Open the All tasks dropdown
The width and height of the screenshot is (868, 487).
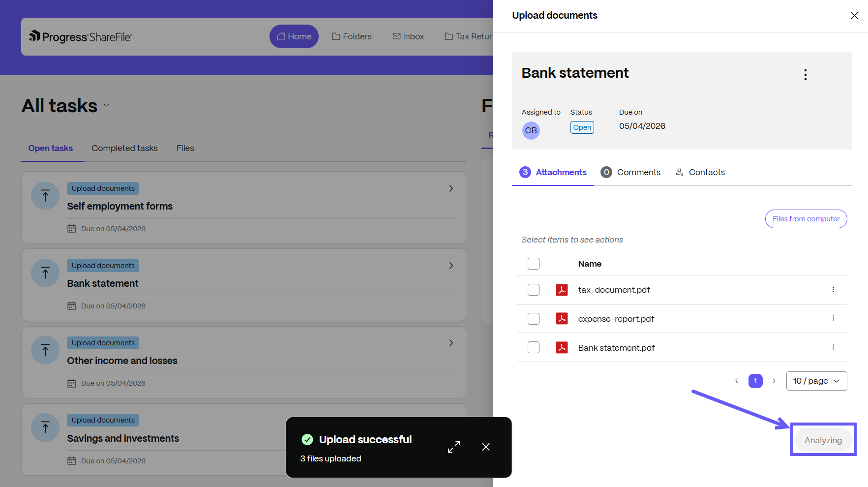(107, 106)
